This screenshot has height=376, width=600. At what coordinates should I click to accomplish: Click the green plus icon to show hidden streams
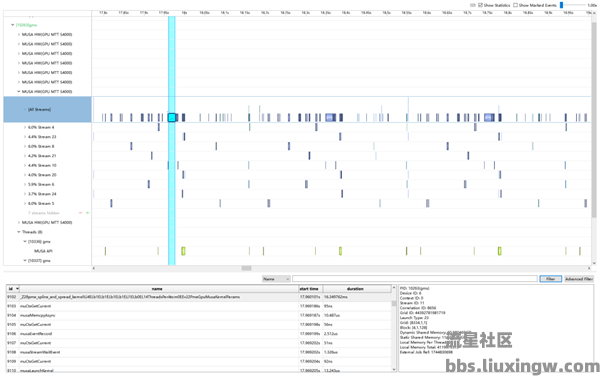tap(88, 213)
